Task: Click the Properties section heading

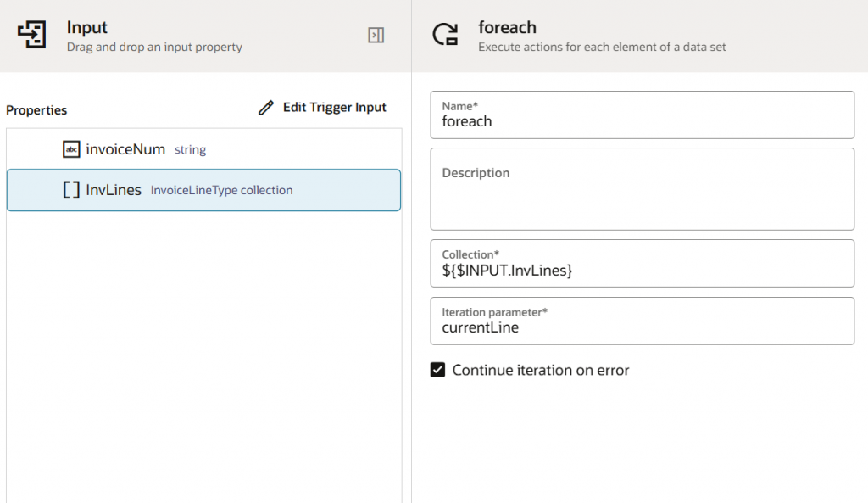Action: (36, 110)
